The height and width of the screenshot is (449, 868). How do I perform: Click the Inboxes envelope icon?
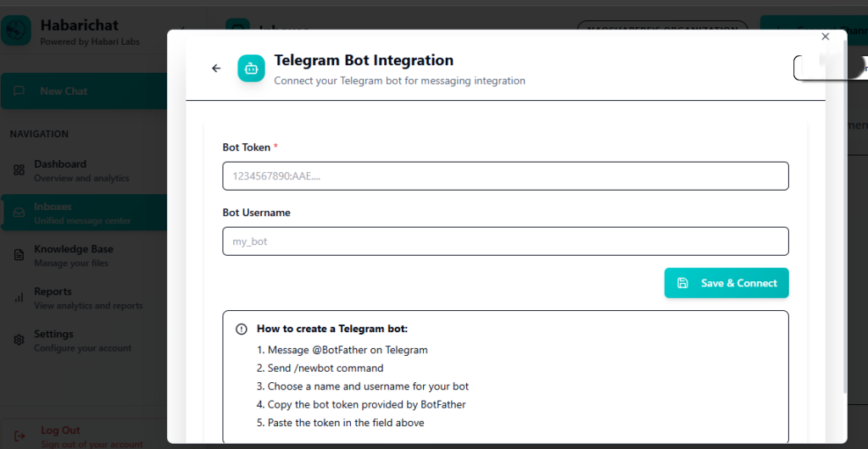pyautogui.click(x=19, y=213)
